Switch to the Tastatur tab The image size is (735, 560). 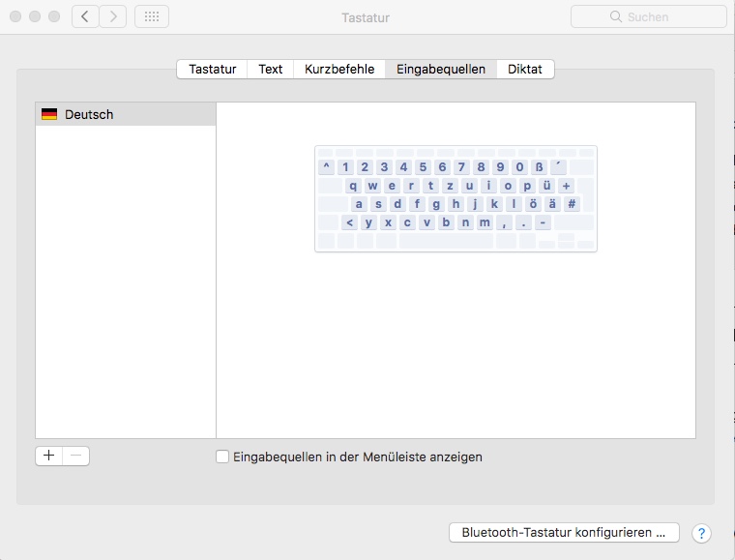click(212, 69)
